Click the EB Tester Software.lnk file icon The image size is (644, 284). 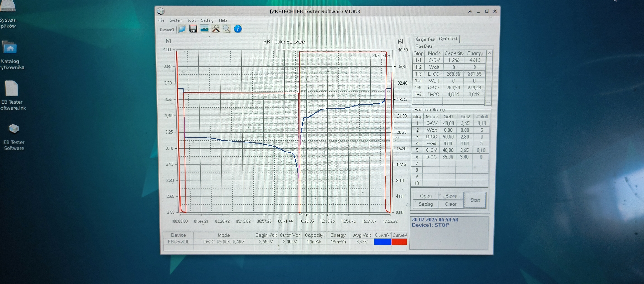(12, 89)
